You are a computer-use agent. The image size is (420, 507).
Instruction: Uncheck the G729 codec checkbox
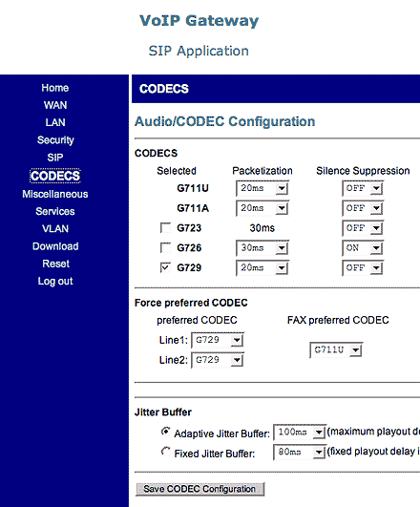165,267
